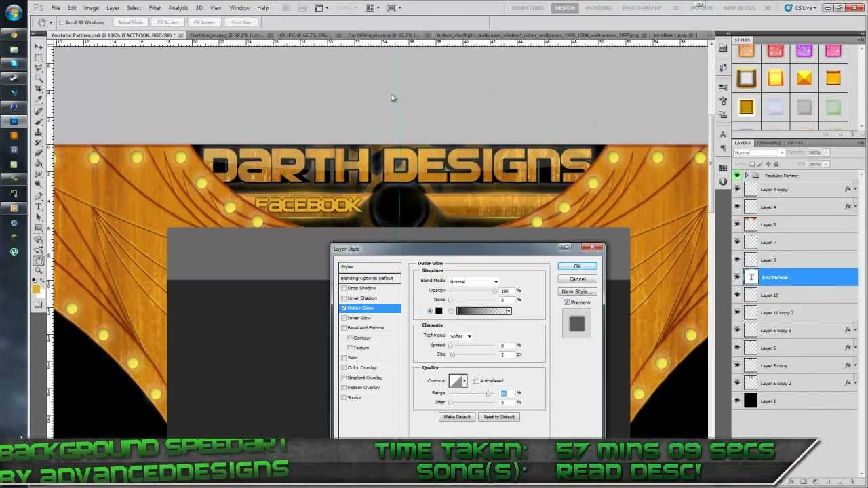Select the Lasso tool
This screenshot has height=488, width=868.
click(x=39, y=68)
